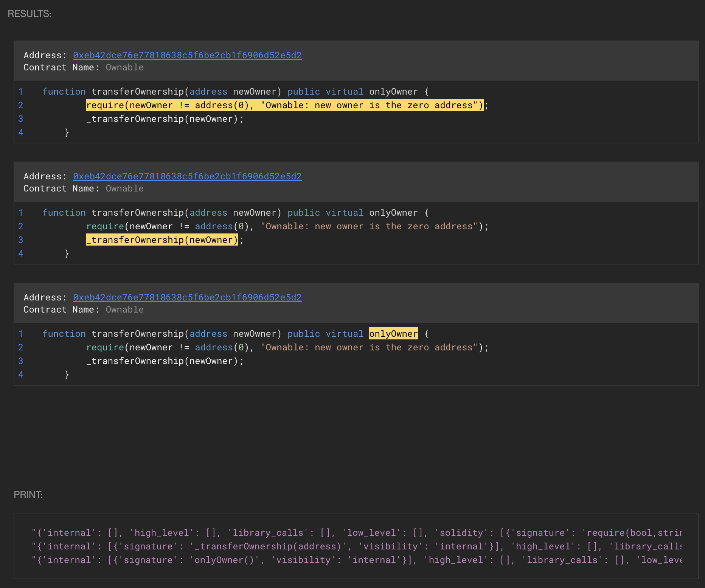Click the function keyword in the third code block
The height and width of the screenshot is (588, 705).
[x=64, y=334]
